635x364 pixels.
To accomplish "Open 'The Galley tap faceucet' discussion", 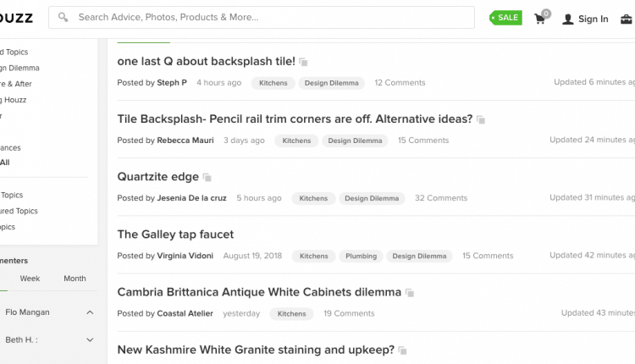I will [175, 234].
